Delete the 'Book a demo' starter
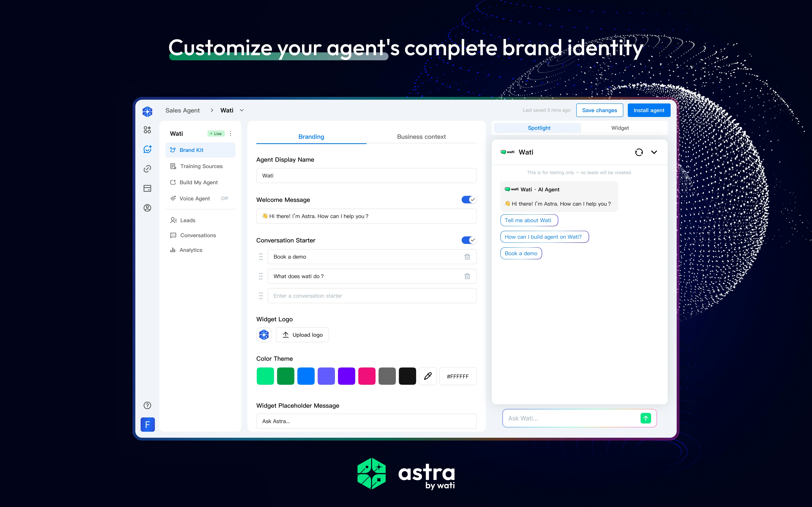Viewport: 812px width, 507px height. click(467, 257)
